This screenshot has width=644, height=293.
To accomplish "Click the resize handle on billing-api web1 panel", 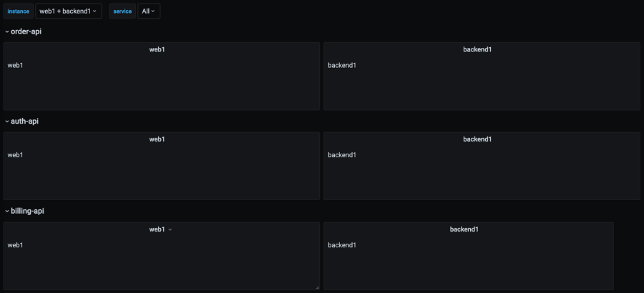I will coord(317,287).
